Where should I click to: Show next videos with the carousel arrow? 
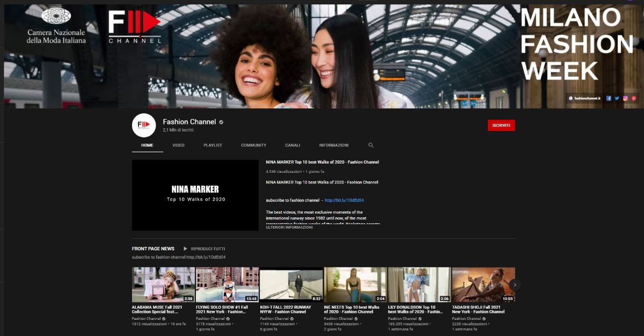click(515, 284)
